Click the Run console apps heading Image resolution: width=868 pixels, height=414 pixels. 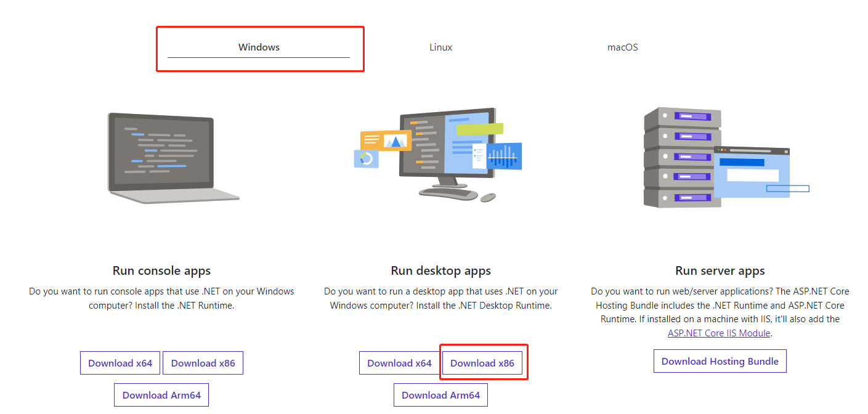point(161,270)
